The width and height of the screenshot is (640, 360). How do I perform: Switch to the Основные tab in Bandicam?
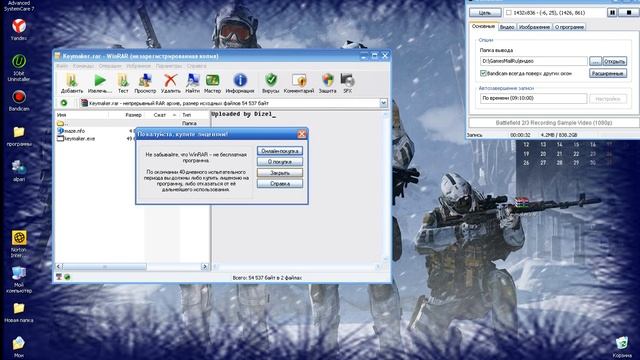pos(484,26)
